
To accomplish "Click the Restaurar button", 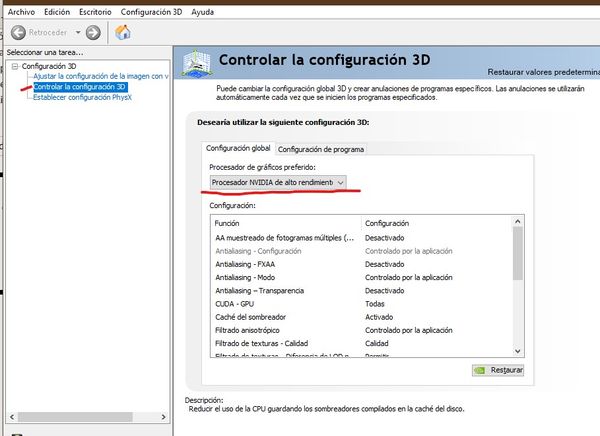I will tap(498, 370).
